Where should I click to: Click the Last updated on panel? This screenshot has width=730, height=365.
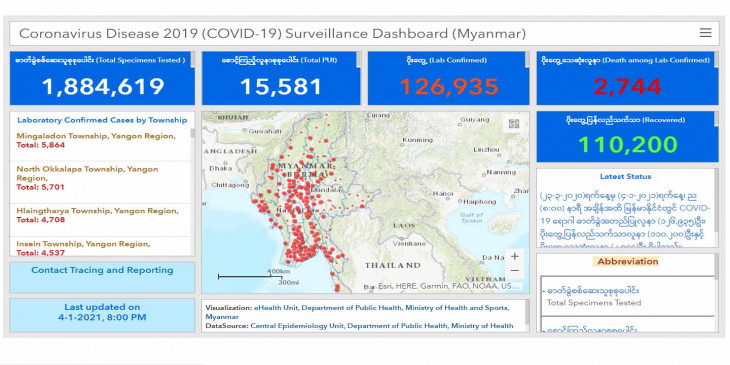[x=102, y=315]
